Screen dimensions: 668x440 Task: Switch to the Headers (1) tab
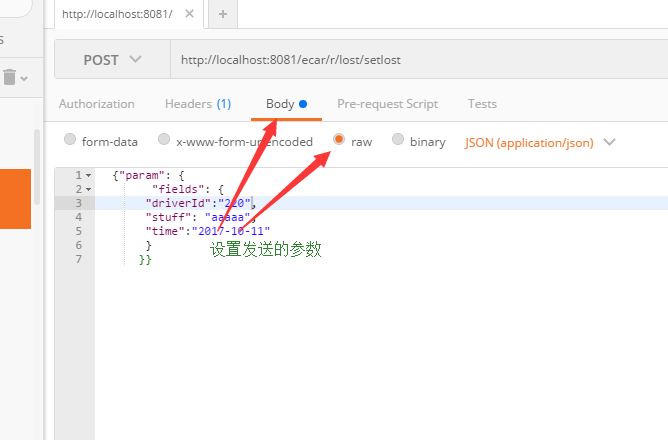coord(198,104)
